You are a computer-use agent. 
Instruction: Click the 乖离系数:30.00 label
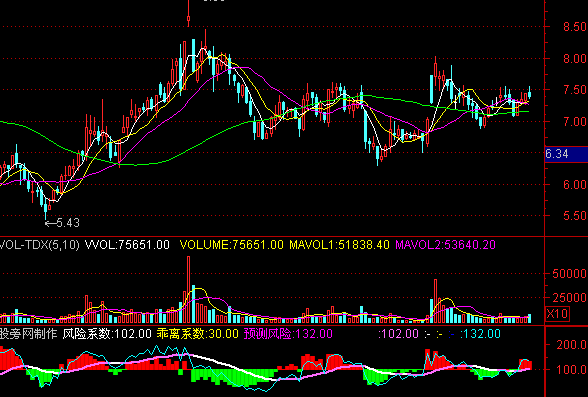click(x=197, y=334)
